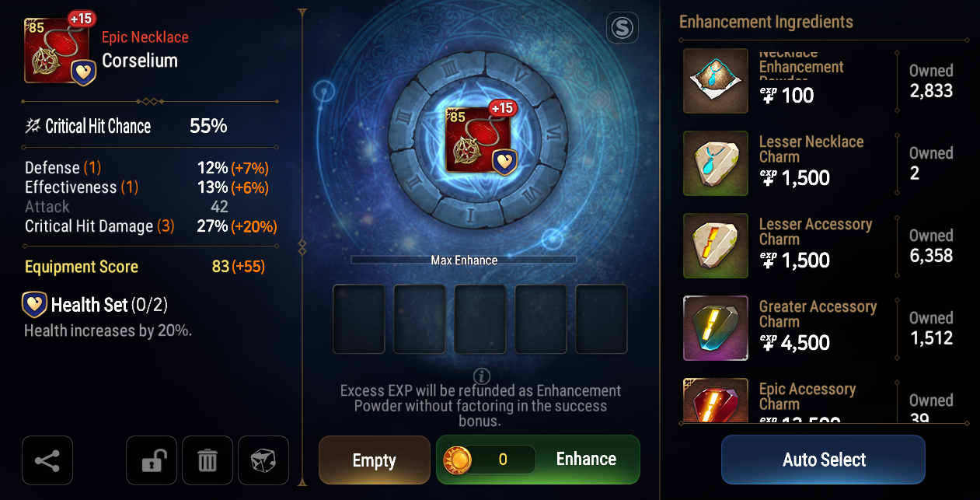980x500 pixels.
Task: Click the Auto Select button
Action: (x=824, y=460)
